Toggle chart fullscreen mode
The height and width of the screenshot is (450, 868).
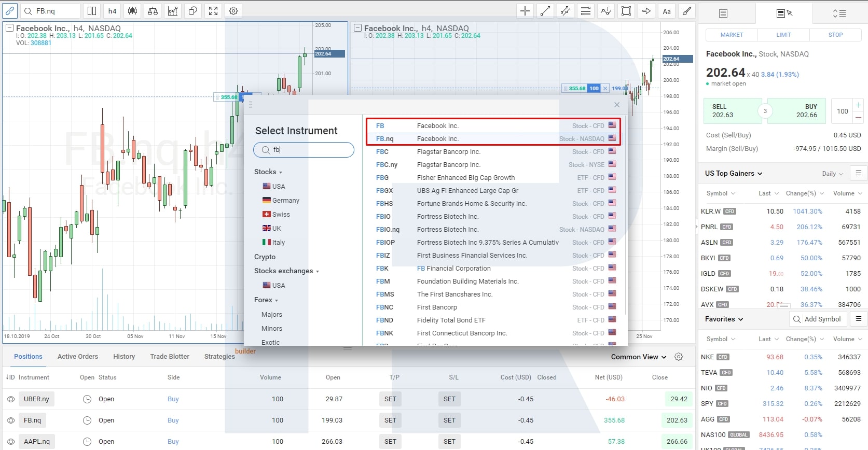[x=213, y=11]
